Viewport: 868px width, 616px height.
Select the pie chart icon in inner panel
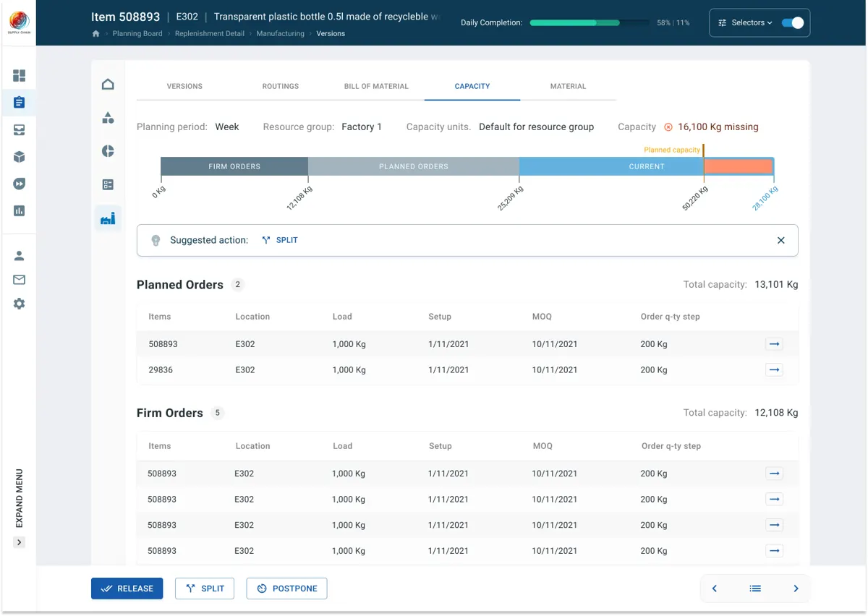[x=108, y=151]
